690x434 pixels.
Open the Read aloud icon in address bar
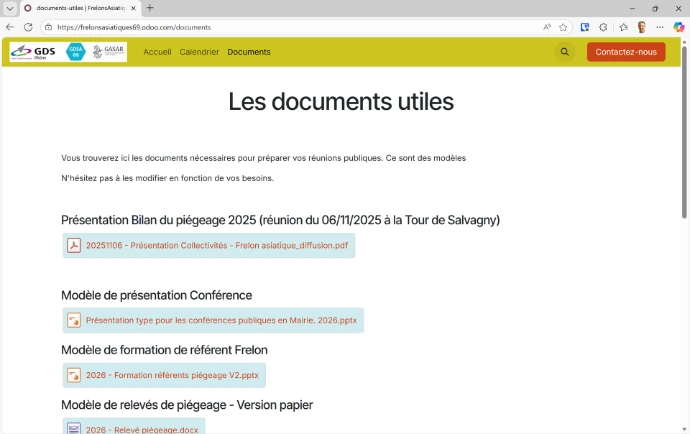(546, 27)
